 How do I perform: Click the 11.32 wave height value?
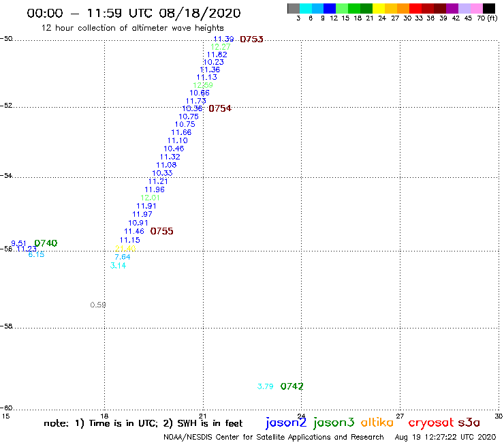click(170, 157)
